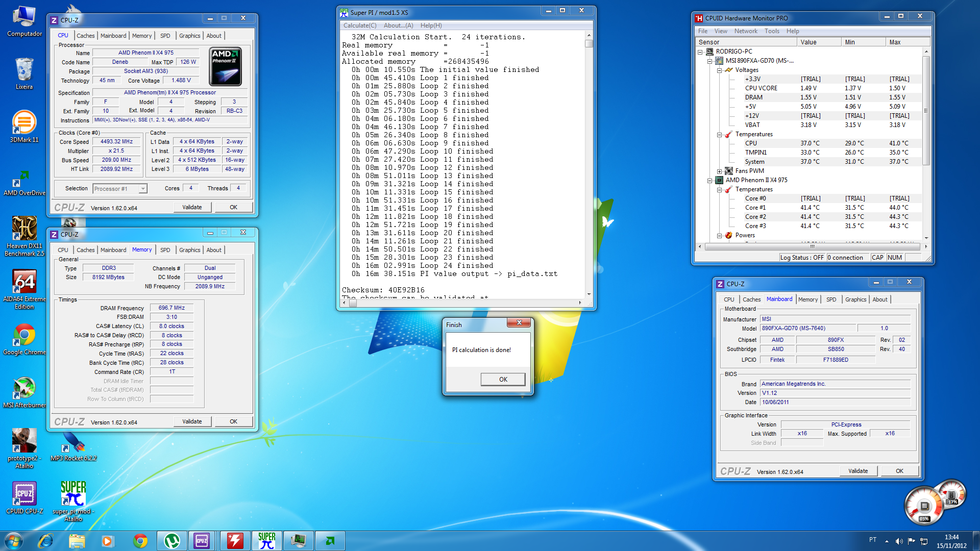Open AIDA64 Extreme Edition desktop icon

[x=24, y=289]
